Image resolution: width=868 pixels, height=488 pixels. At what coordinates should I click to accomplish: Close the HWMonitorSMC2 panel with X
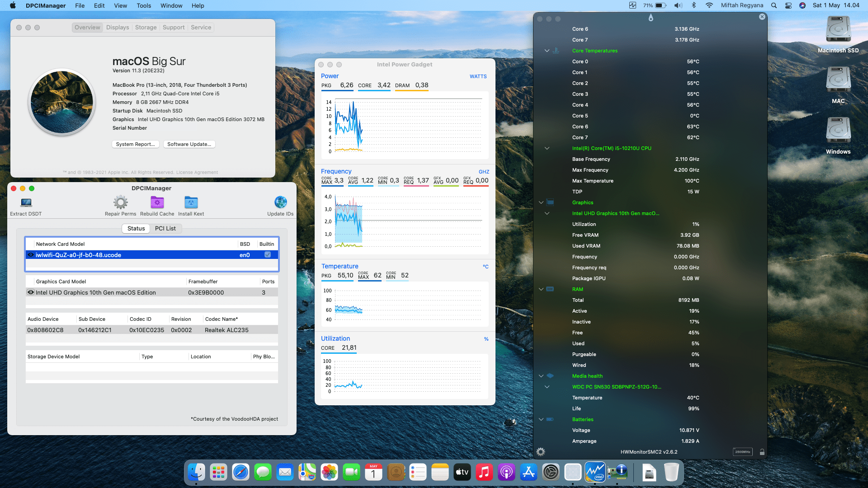762,17
